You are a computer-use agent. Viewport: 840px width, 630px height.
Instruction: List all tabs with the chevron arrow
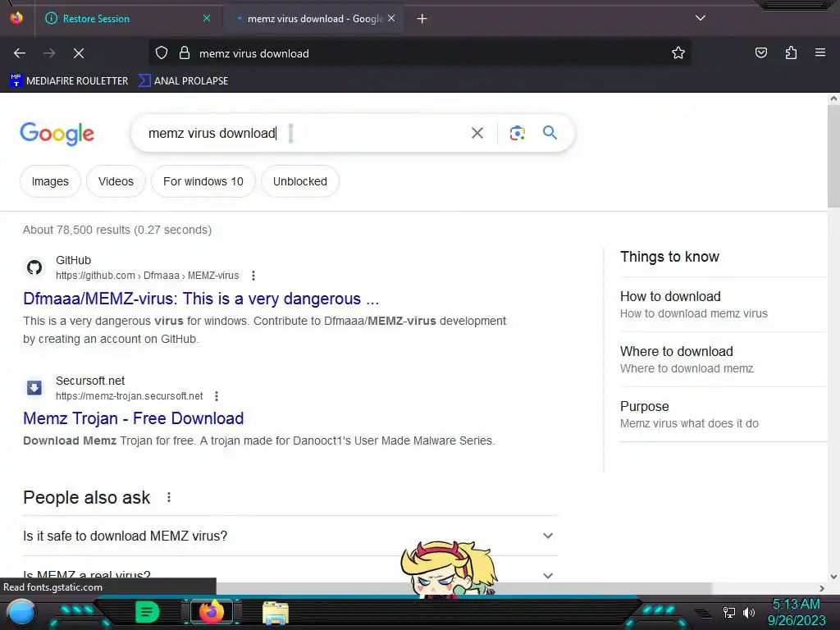point(701,18)
